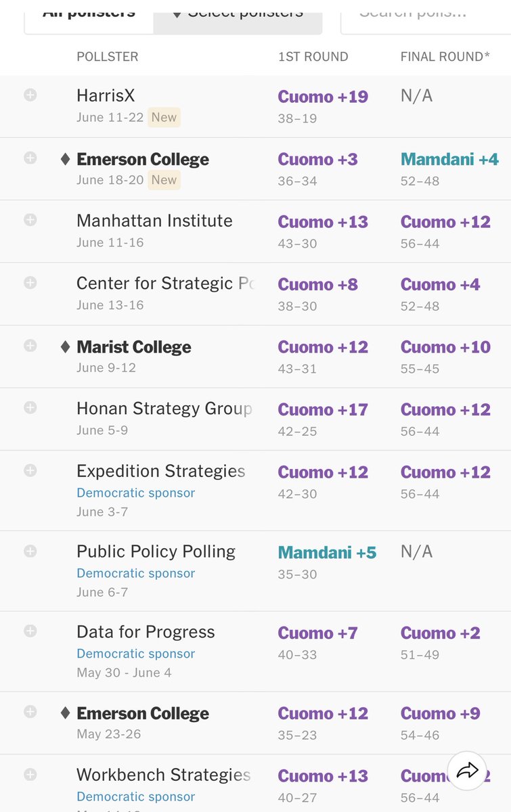Click plus icon beside Public Policy Polling

(30, 551)
